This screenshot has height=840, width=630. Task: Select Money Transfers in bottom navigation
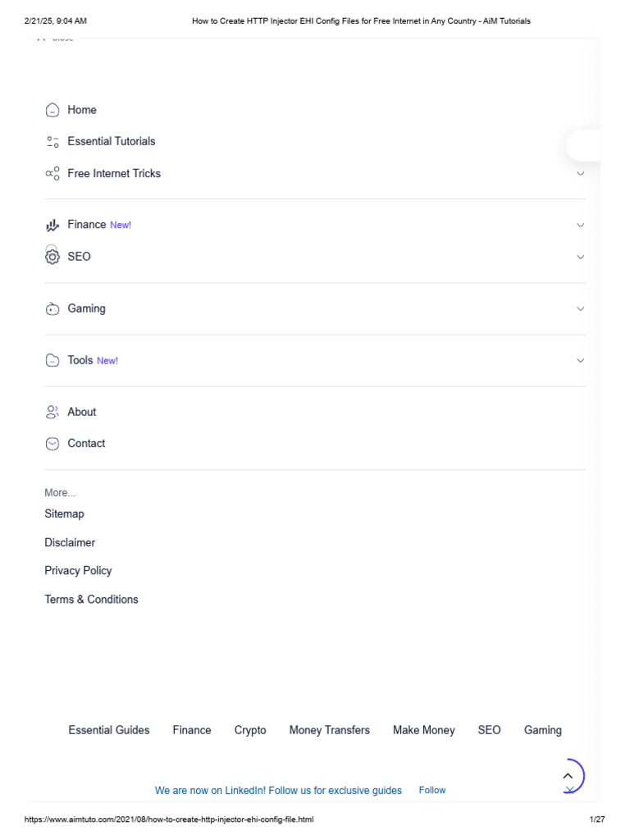[329, 730]
